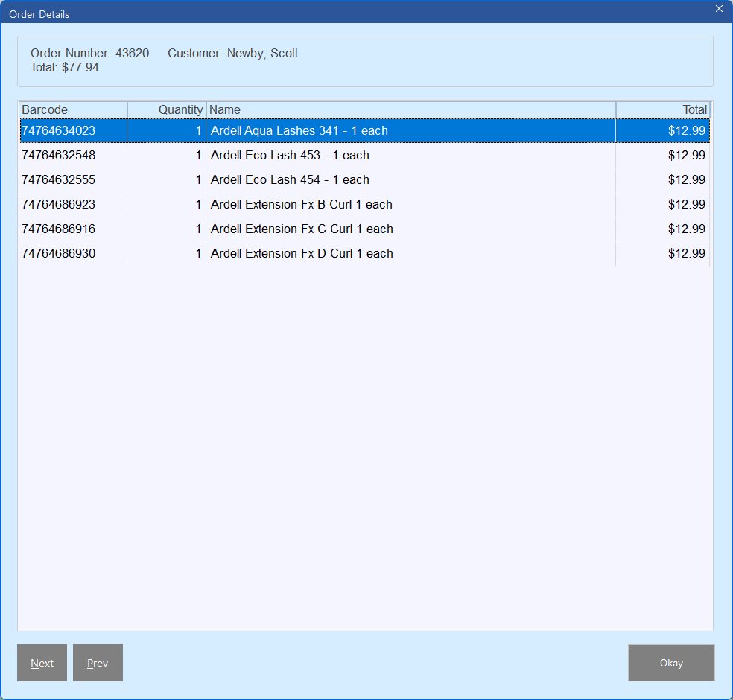Viewport: 733px width, 700px height.
Task: Click the $12.99 total for Fx B Curl
Action: click(686, 204)
